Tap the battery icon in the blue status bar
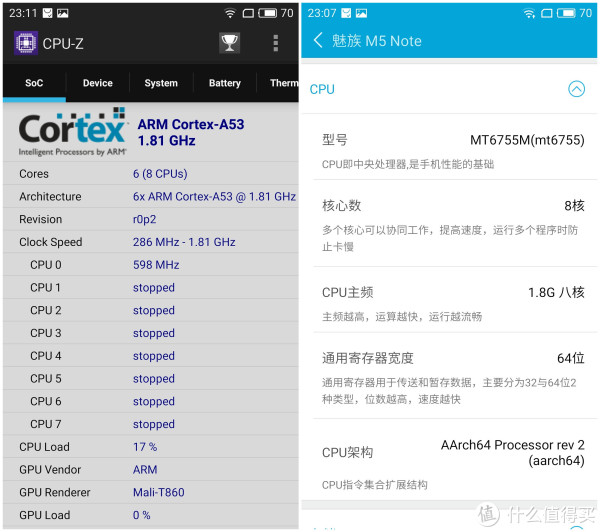This screenshot has width=600, height=532. tap(566, 13)
